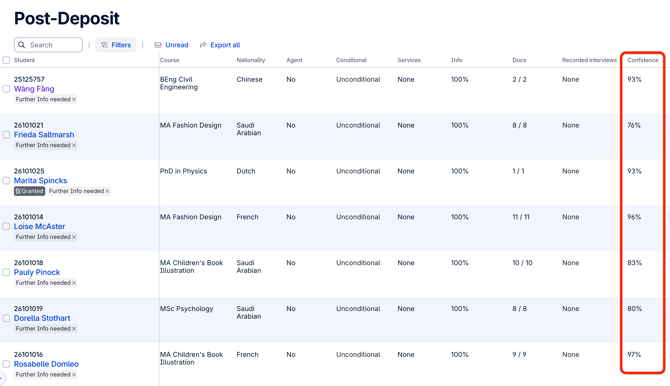
Task: Click the Granted badge on Marita Spincks
Action: 29,191
